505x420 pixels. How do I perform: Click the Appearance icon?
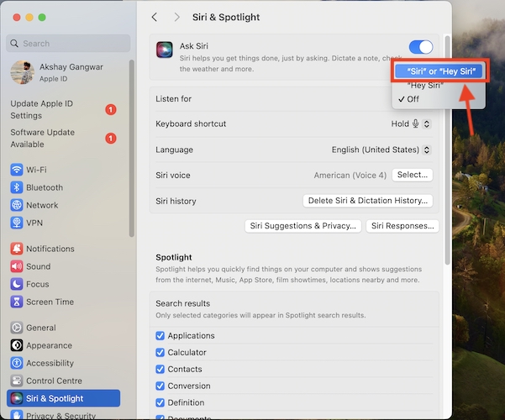pos(17,345)
